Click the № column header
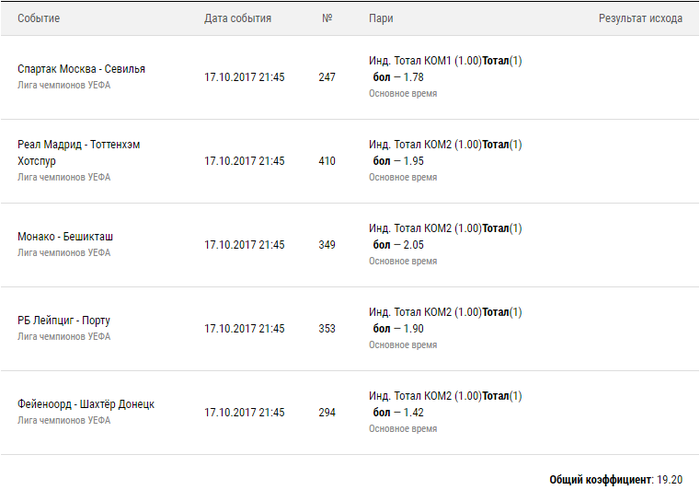Screen dimensions: 700x490 (x=327, y=19)
